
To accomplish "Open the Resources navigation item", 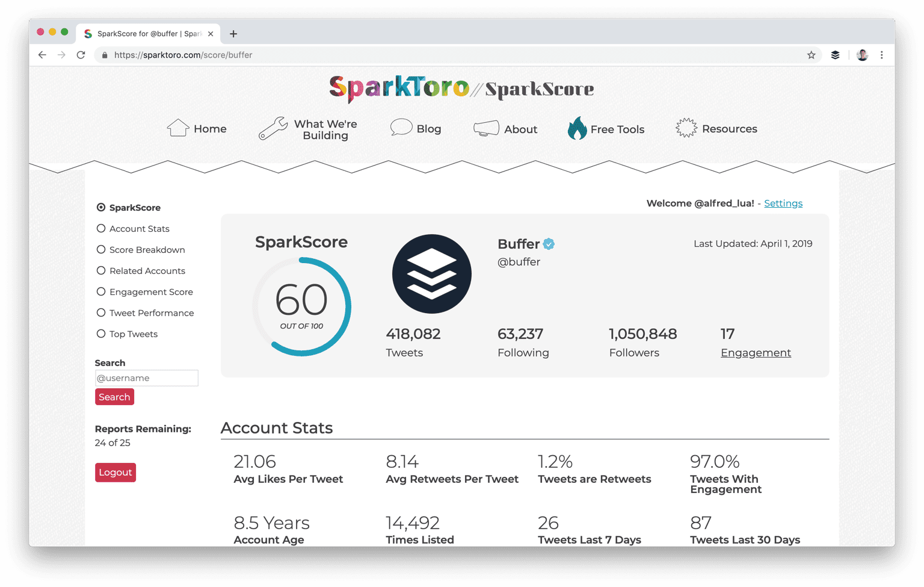I will click(x=730, y=129).
